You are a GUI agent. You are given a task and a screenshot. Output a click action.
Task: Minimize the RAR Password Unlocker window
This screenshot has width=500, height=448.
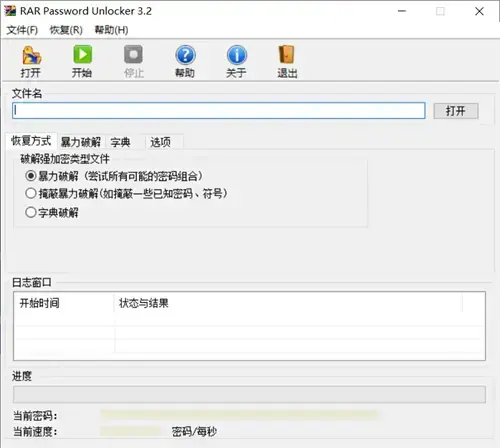coord(402,11)
